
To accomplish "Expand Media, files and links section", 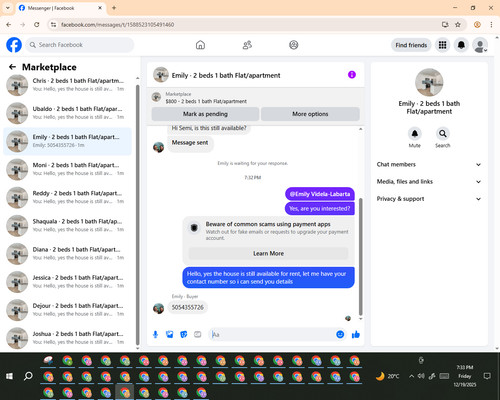I will (x=429, y=182).
